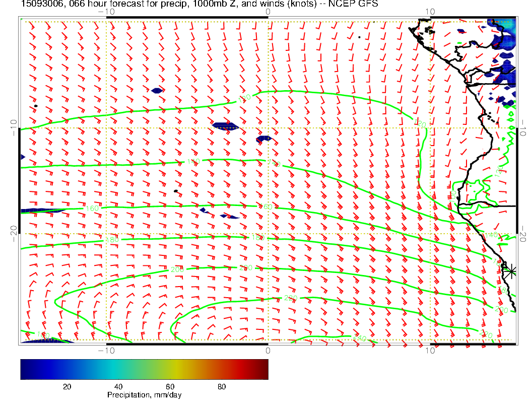The image size is (532, 411).
Task: Click the forecast title text "NCEP GFS"
Action: pos(353,4)
